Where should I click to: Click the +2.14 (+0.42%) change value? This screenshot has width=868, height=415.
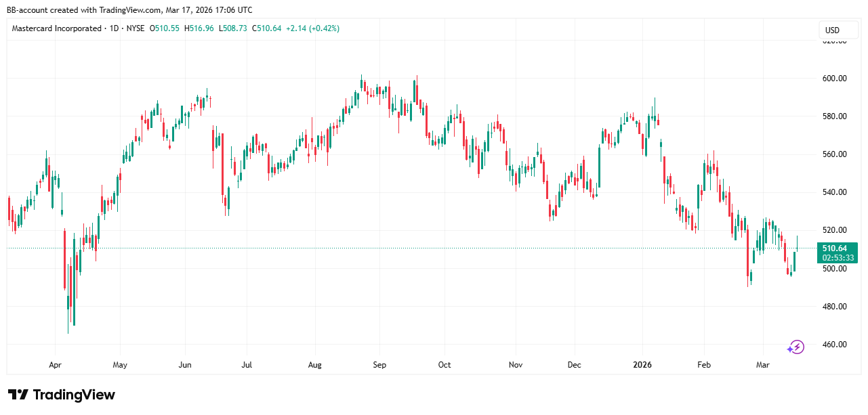[312, 28]
